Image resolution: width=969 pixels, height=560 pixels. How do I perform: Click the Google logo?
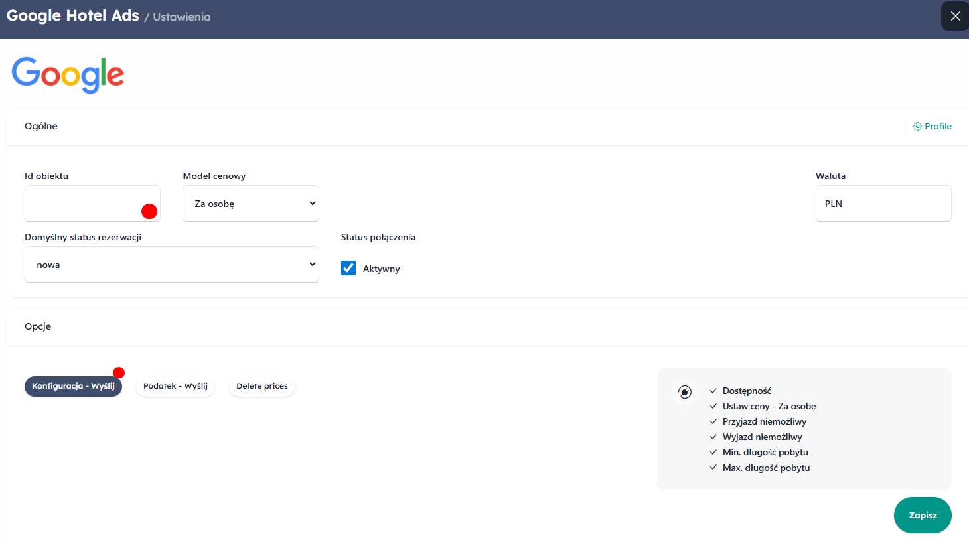(68, 74)
